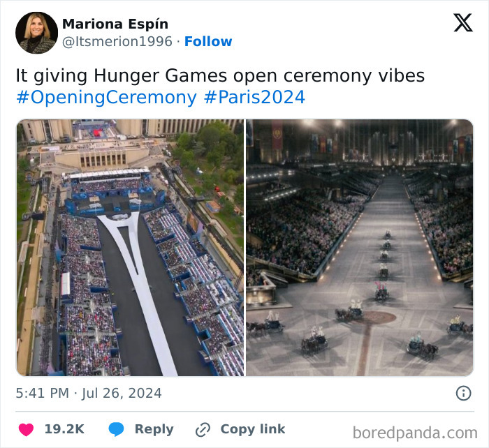Click the Reply text label
Viewport: 489px width, 448px height.
tap(154, 429)
